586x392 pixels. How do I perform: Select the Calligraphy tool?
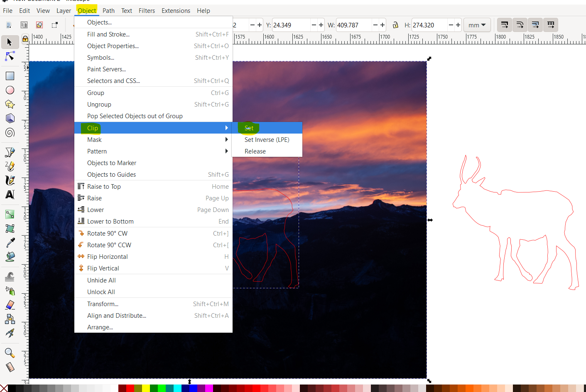(10, 180)
